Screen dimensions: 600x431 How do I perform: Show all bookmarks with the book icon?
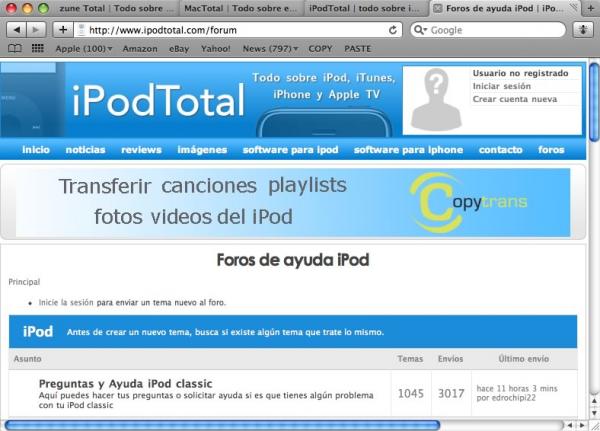[15, 48]
